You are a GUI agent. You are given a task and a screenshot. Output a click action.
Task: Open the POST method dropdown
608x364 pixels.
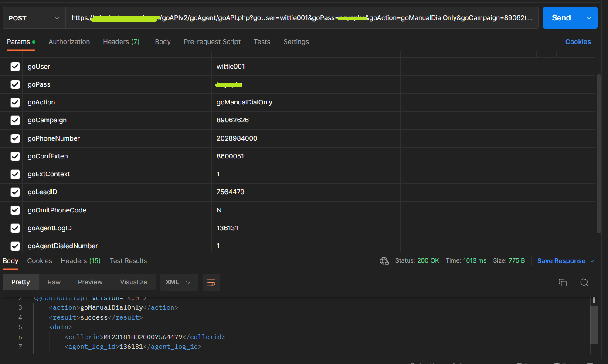(x=34, y=18)
